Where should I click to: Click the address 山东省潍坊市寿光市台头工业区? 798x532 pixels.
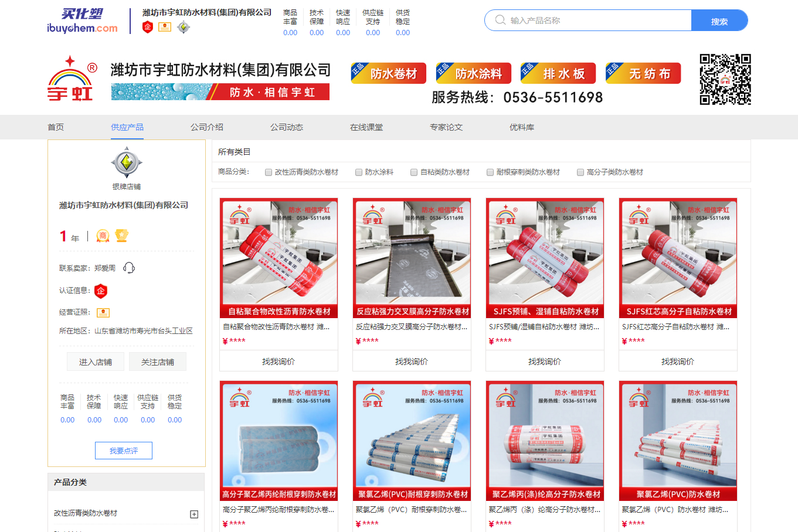(144, 331)
